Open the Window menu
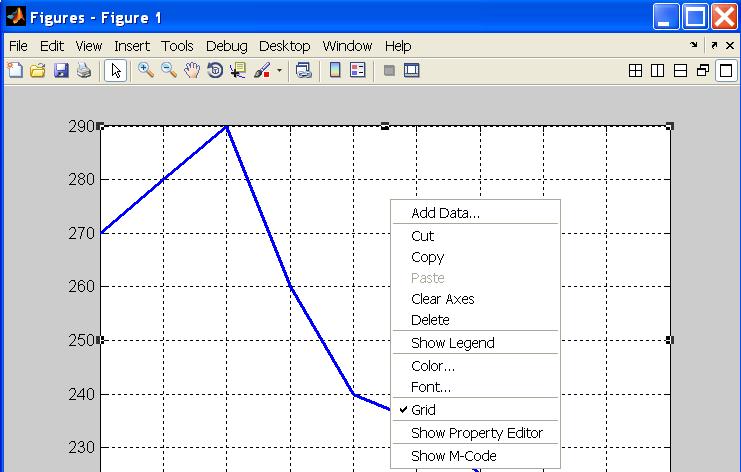Screen dimensions: 741x472 (347, 46)
